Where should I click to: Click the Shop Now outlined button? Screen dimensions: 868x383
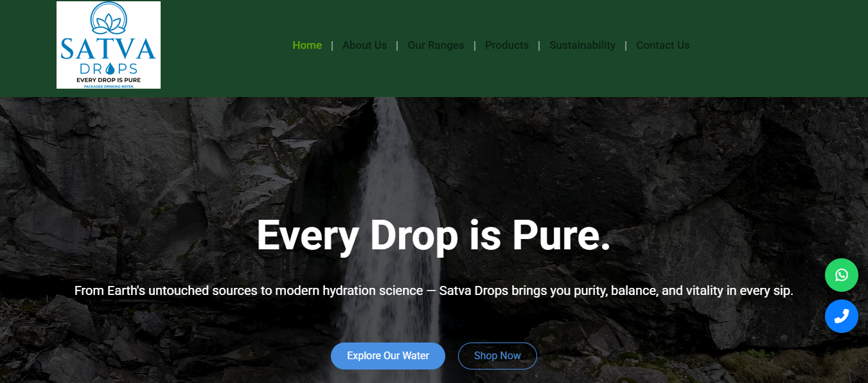tap(497, 356)
